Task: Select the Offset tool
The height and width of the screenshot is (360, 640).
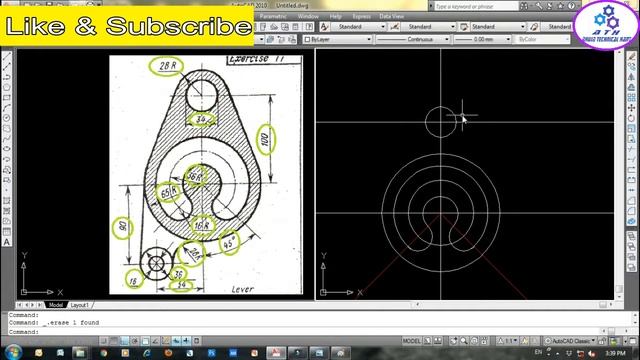Action: tap(631, 87)
